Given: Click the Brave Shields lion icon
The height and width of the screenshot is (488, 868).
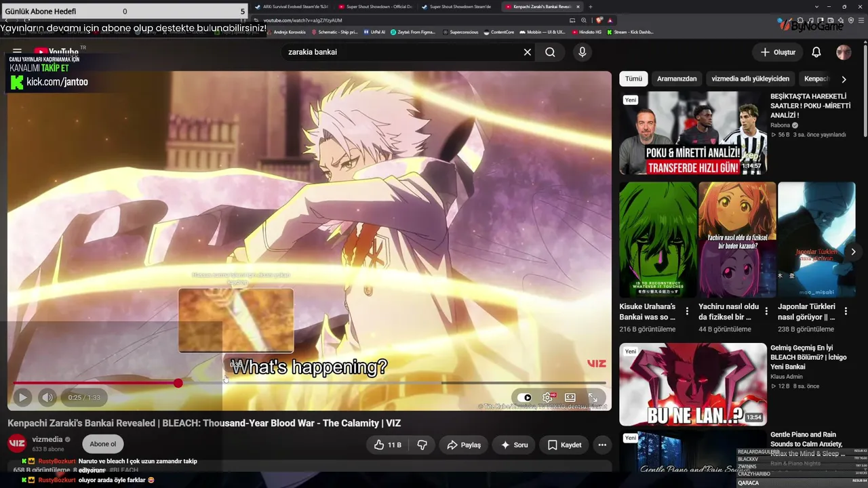Looking at the screenshot, I should (600, 20).
